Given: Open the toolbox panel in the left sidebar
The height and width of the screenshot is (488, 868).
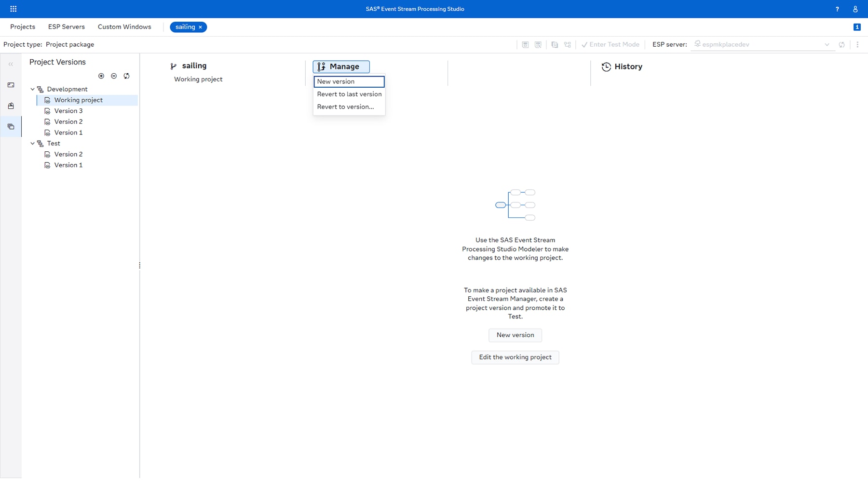Looking at the screenshot, I should pos(11,106).
